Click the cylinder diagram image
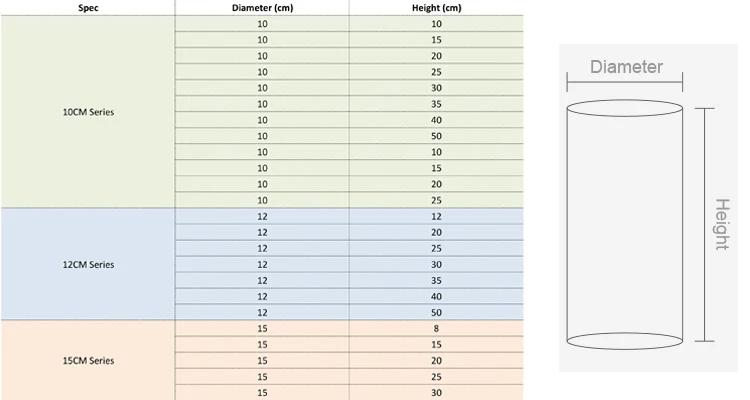This screenshot has height=400, width=750. pyautogui.click(x=648, y=208)
